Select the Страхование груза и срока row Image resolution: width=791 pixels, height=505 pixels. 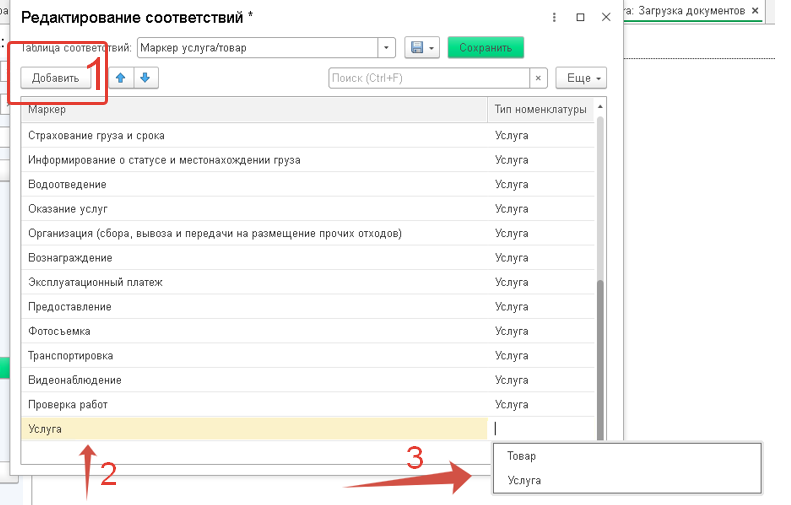pyautogui.click(x=308, y=135)
